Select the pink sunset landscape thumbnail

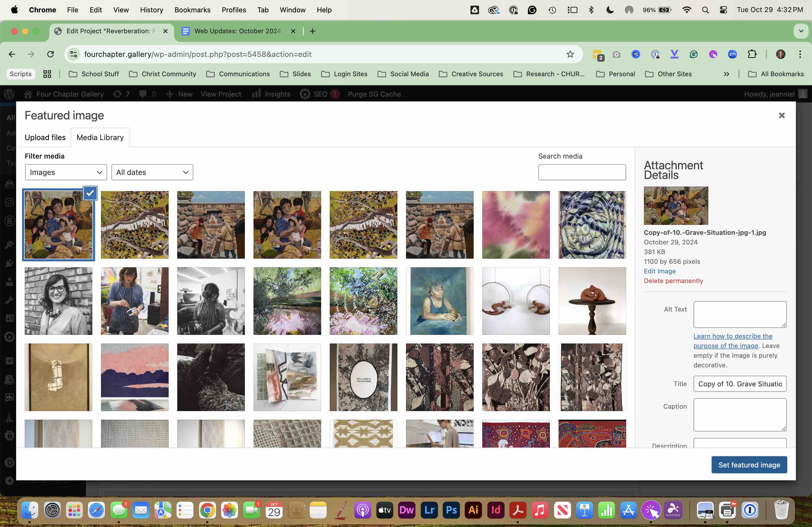[135, 377]
